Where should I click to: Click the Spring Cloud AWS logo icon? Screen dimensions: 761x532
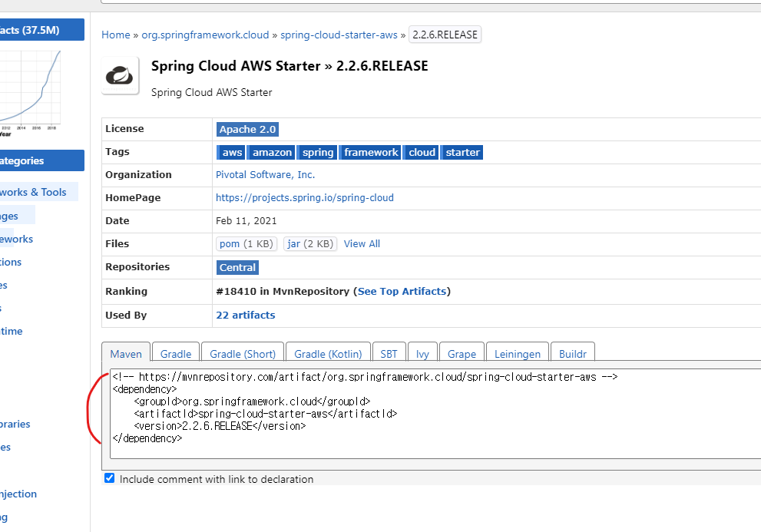[120, 75]
